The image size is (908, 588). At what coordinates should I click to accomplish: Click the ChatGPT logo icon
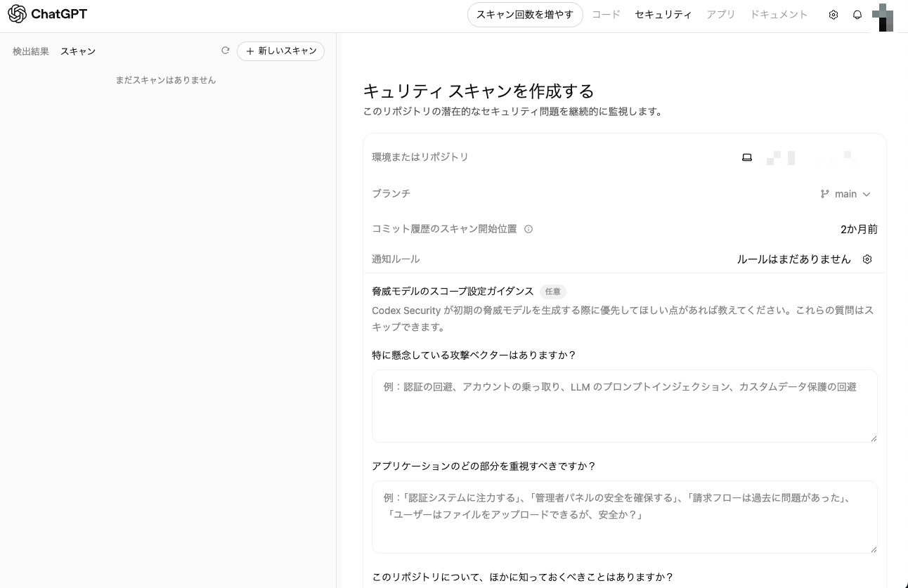click(17, 14)
